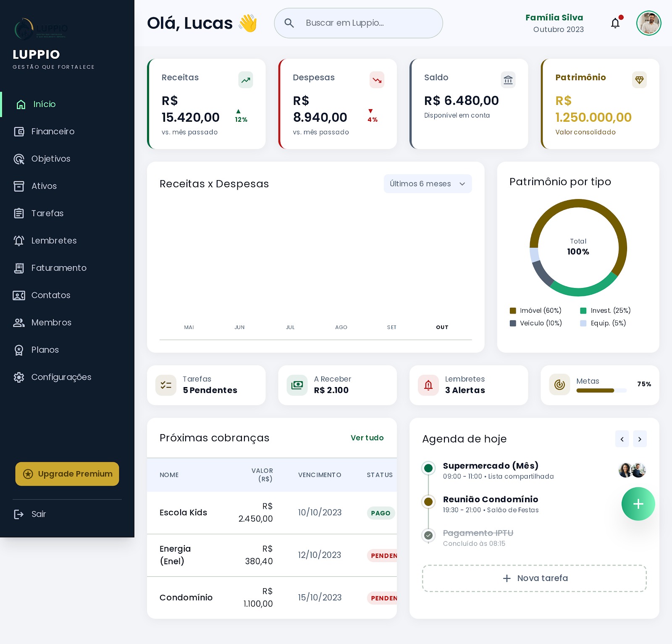The height and width of the screenshot is (644, 672).
Task: Click the Ver tudo link
Action: click(367, 438)
